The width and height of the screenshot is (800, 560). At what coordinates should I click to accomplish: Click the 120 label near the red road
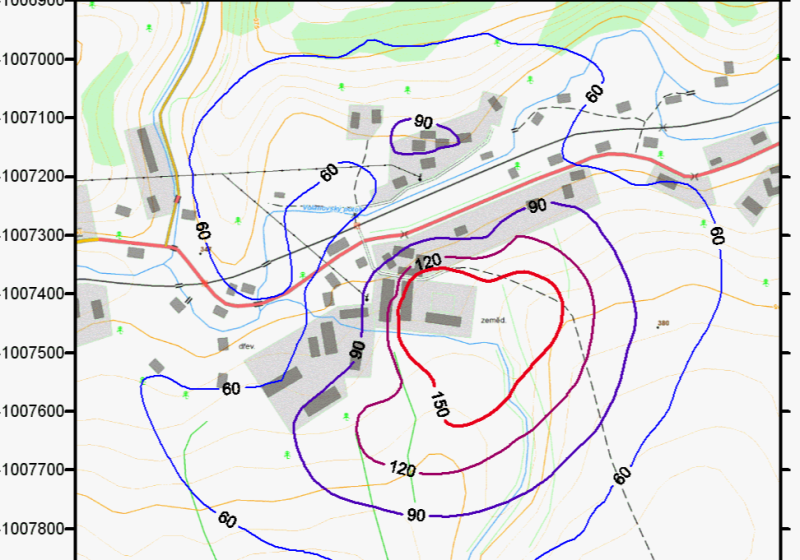point(429,263)
